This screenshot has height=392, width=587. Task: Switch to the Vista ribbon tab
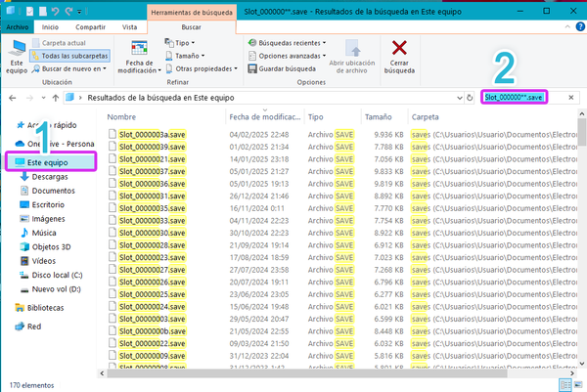[x=129, y=27]
